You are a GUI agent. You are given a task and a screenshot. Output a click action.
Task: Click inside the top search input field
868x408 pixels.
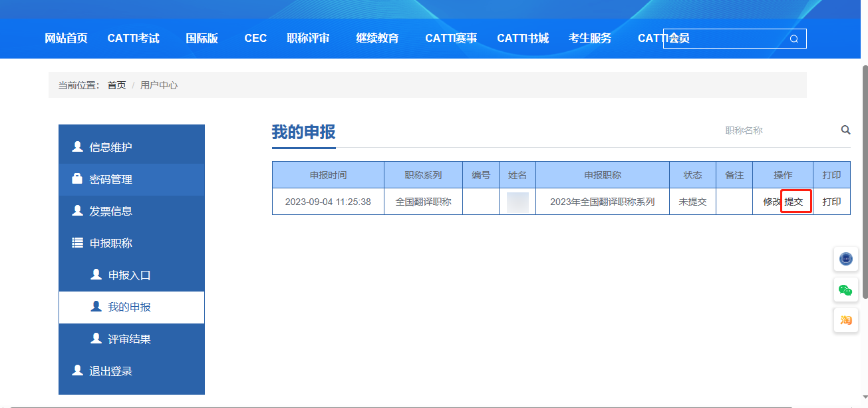725,39
